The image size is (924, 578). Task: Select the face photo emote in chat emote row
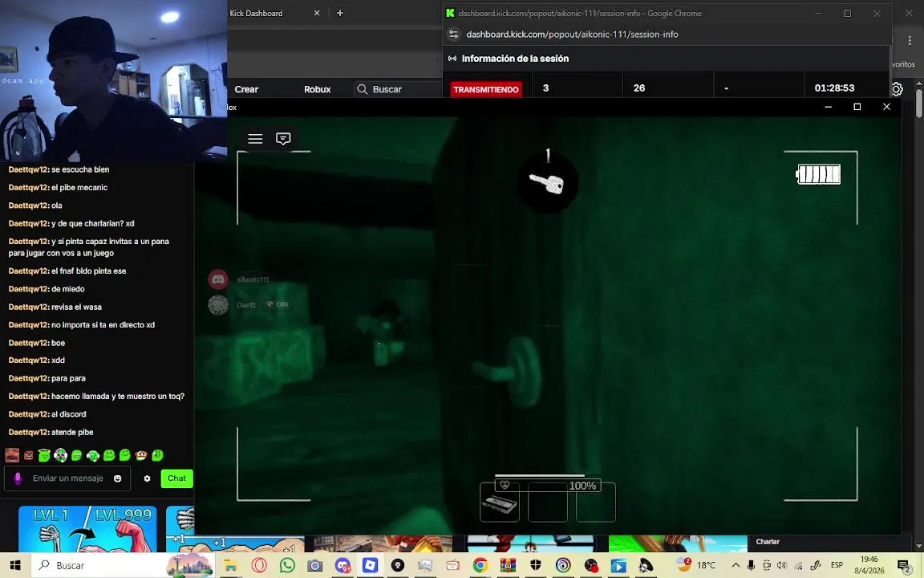[x=12, y=455]
